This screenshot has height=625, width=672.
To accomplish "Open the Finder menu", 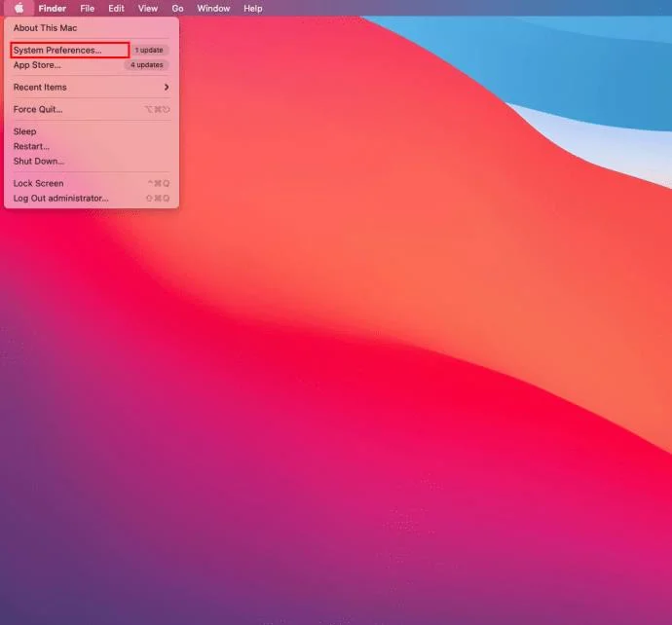I will point(53,8).
